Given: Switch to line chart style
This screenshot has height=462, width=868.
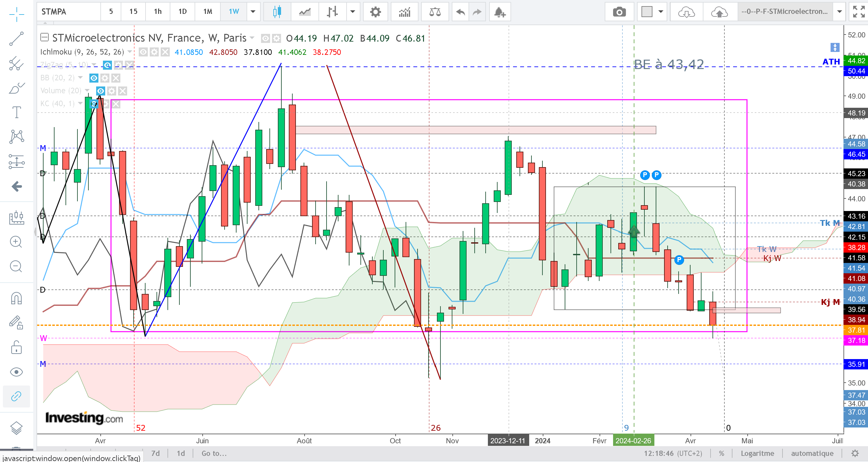Looking at the screenshot, I should pyautogui.click(x=305, y=12).
